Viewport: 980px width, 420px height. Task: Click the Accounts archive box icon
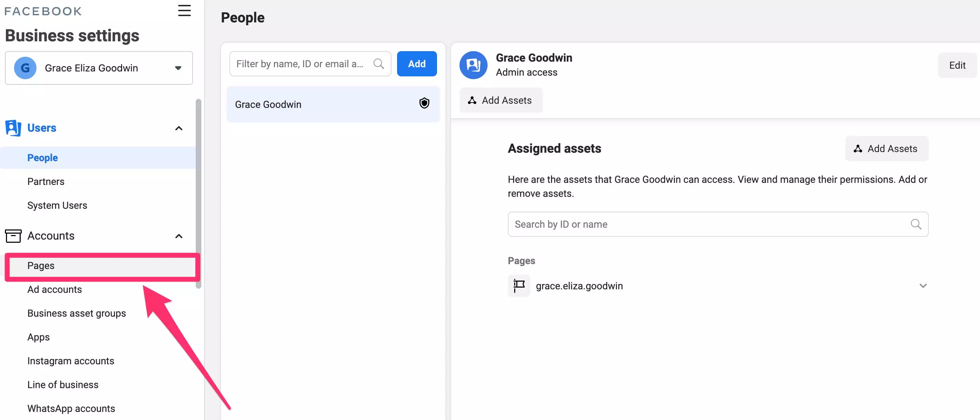13,236
